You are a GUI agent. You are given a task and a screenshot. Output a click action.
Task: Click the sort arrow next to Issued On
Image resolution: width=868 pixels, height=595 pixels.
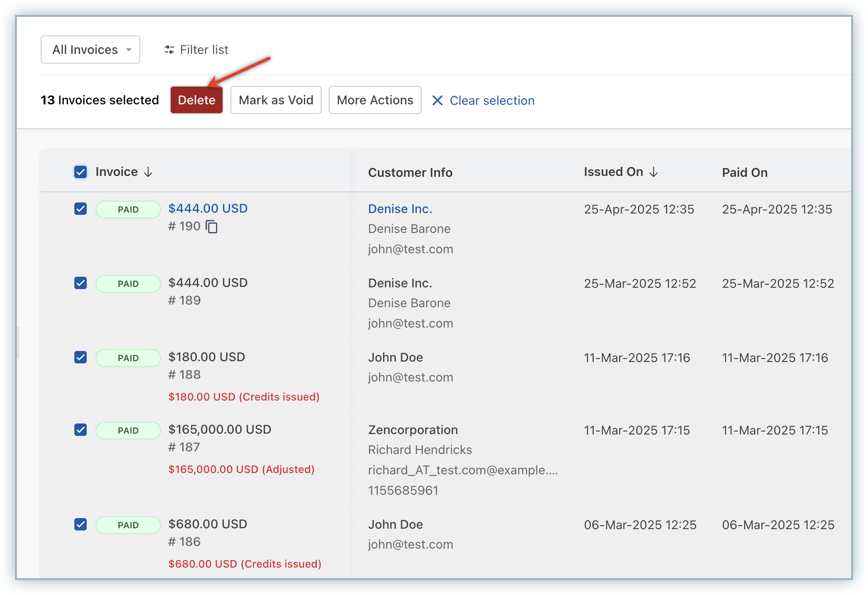click(654, 172)
